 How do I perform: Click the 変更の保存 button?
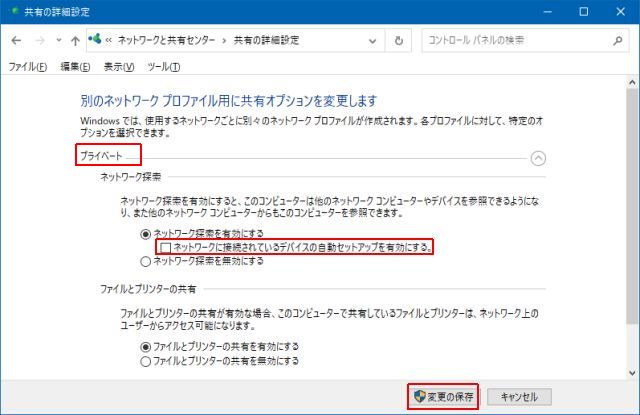point(442,396)
